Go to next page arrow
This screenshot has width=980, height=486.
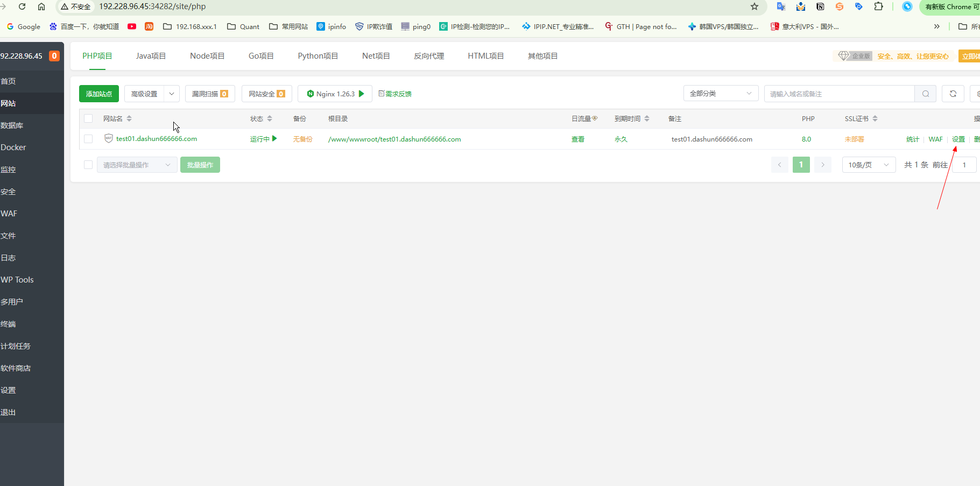click(823, 165)
